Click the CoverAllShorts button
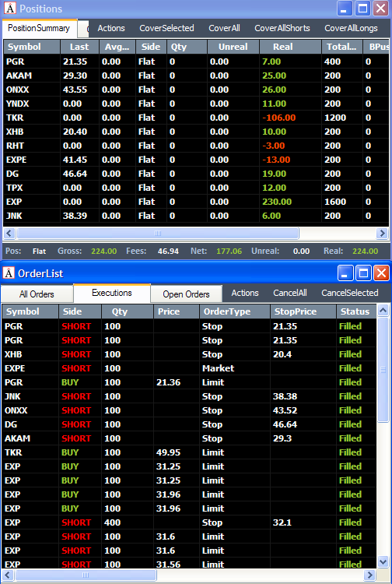The height and width of the screenshot is (584, 392). (282, 28)
